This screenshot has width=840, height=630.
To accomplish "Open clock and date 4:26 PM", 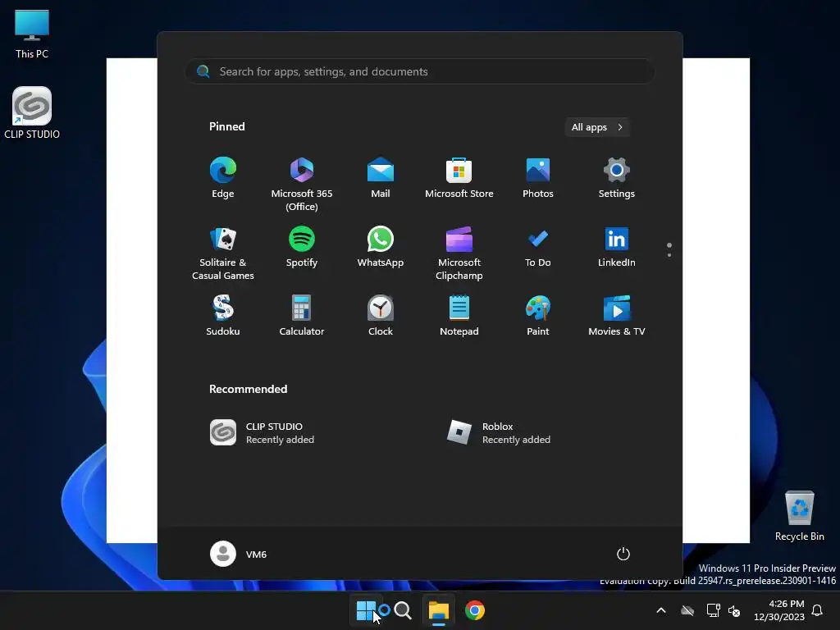I will coord(779,610).
